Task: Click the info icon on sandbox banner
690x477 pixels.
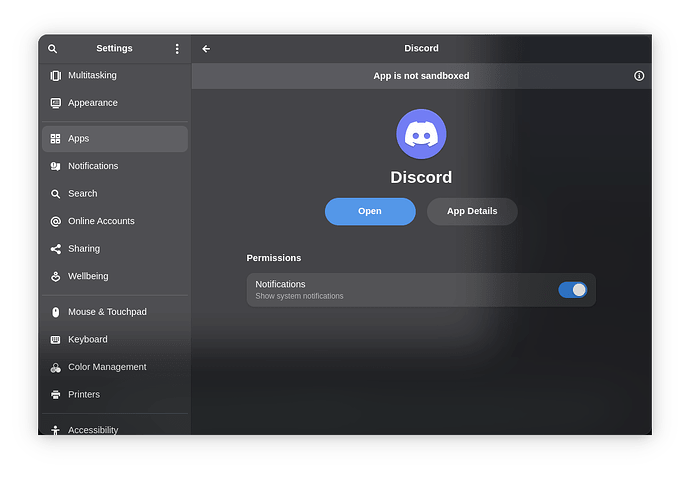Action: pyautogui.click(x=639, y=76)
